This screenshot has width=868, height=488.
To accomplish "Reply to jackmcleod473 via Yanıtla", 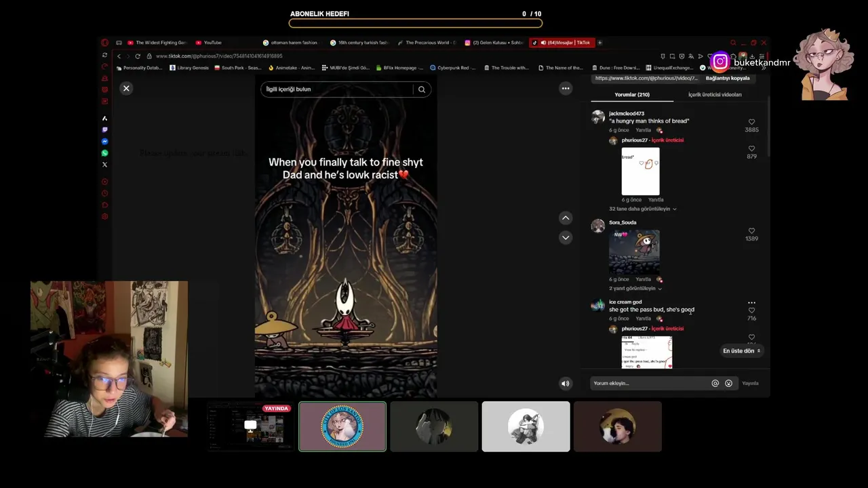I will pos(643,130).
